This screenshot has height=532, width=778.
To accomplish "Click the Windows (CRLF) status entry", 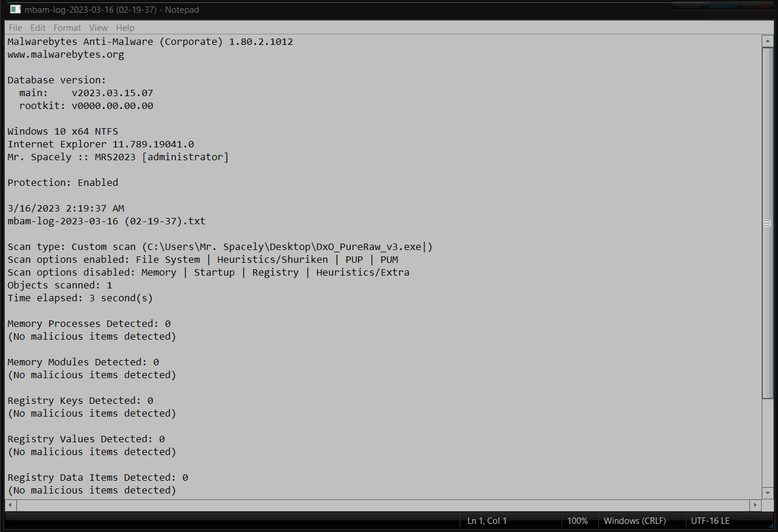I will pos(635,521).
